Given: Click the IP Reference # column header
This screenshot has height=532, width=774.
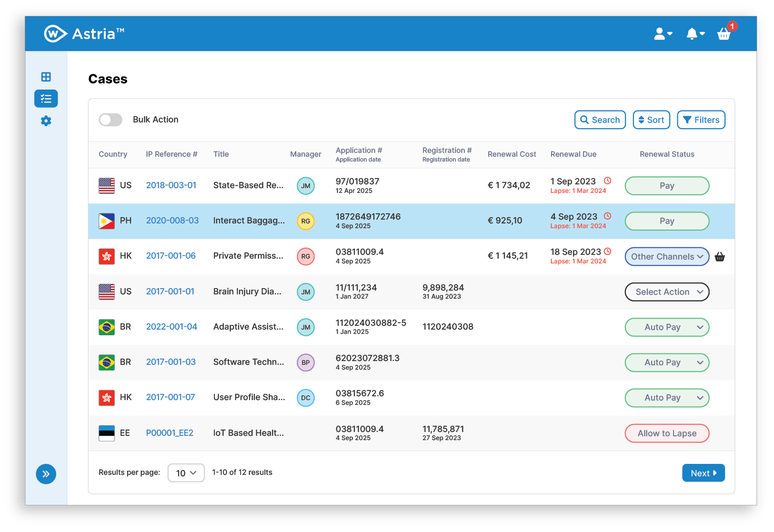Looking at the screenshot, I should (171, 154).
